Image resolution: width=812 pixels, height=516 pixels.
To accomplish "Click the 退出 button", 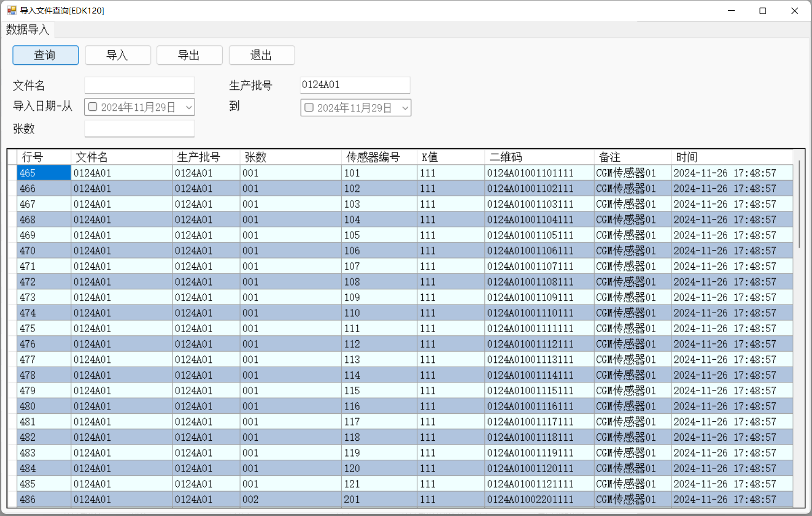I will (x=262, y=55).
